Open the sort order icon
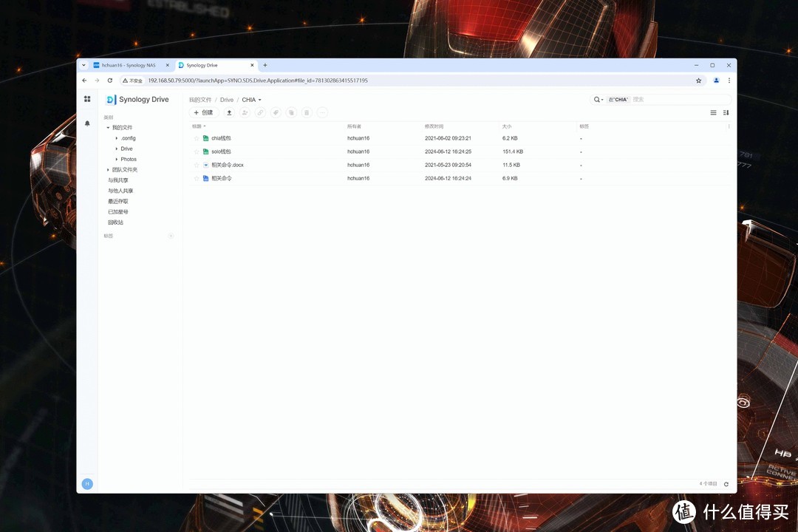 point(726,112)
